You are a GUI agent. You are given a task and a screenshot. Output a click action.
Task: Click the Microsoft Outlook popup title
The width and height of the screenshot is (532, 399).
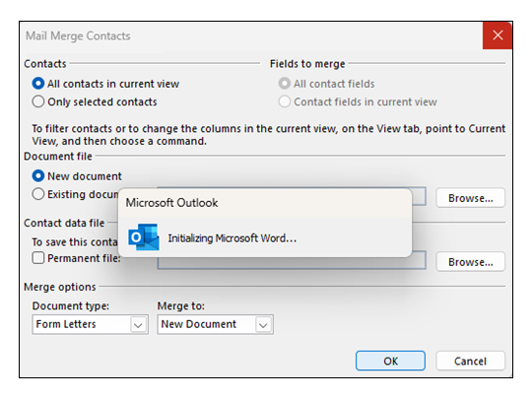pos(171,203)
